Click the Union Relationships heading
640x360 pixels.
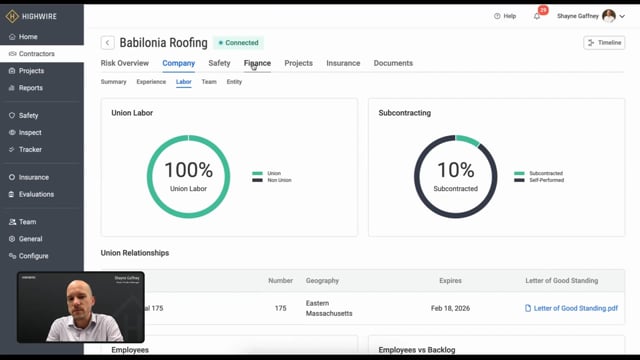point(135,253)
